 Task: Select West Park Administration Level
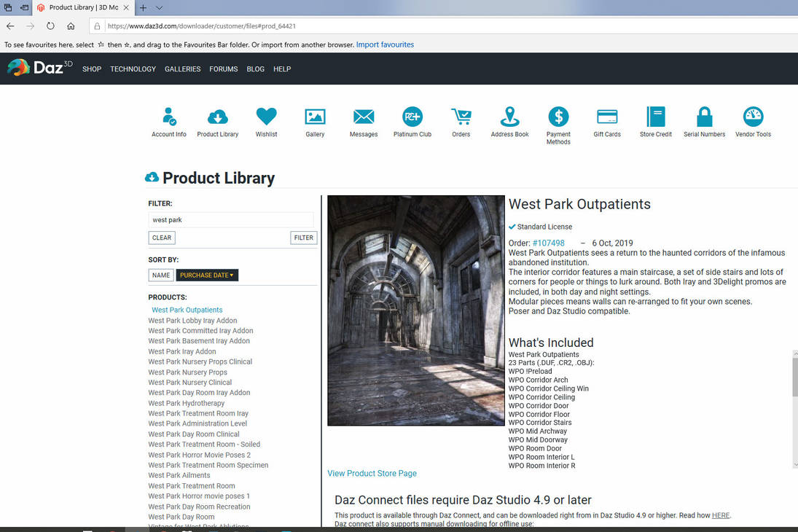[197, 423]
